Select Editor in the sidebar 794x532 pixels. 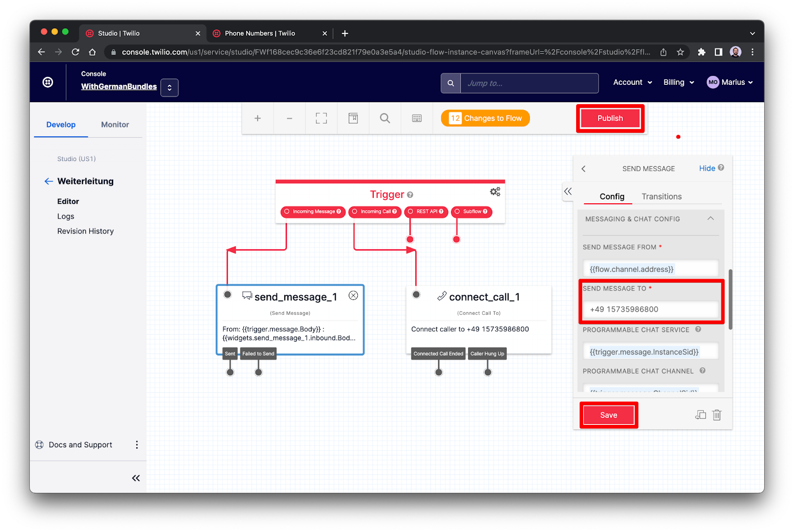tap(68, 201)
